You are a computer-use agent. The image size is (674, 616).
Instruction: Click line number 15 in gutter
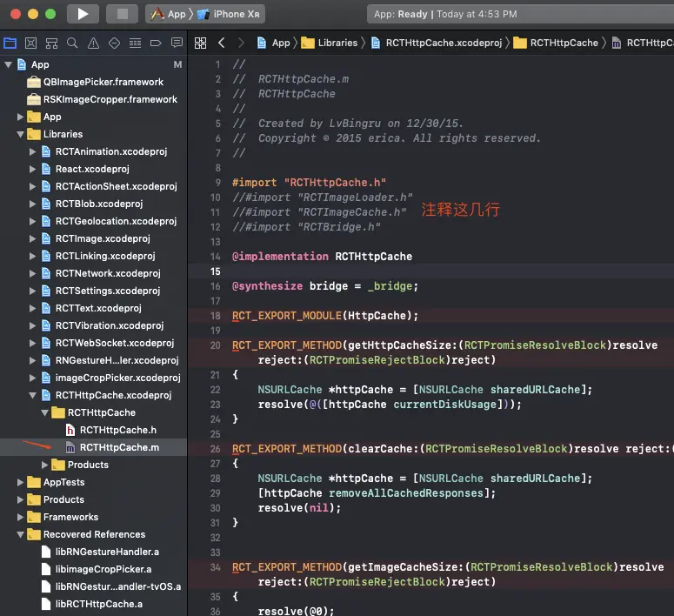point(216,271)
